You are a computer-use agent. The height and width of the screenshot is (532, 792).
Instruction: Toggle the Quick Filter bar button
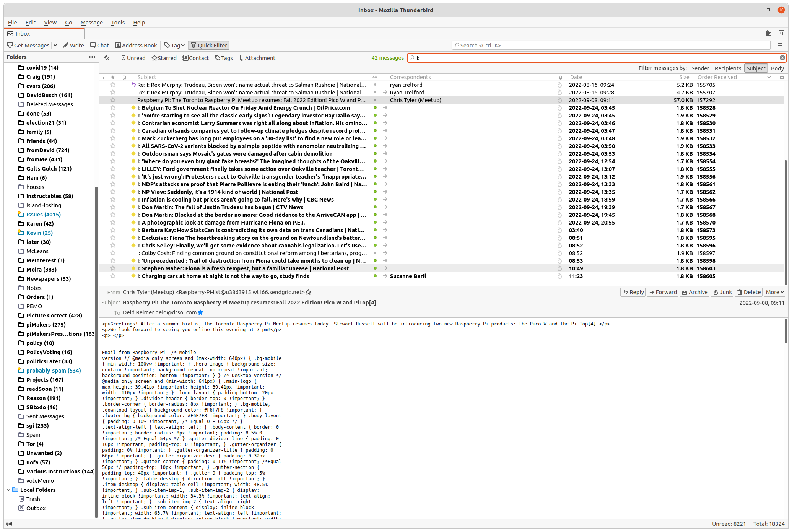tap(209, 45)
